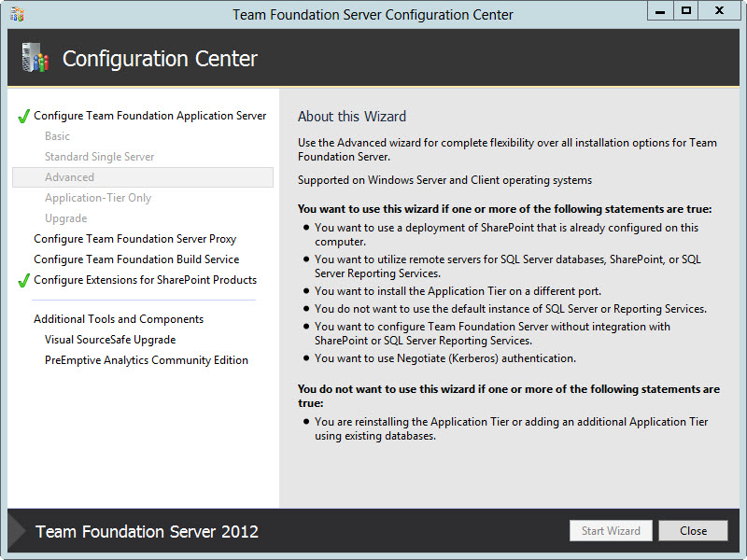Select the Basic configuration option
Viewport: 747px width, 560px height.
click(58, 135)
